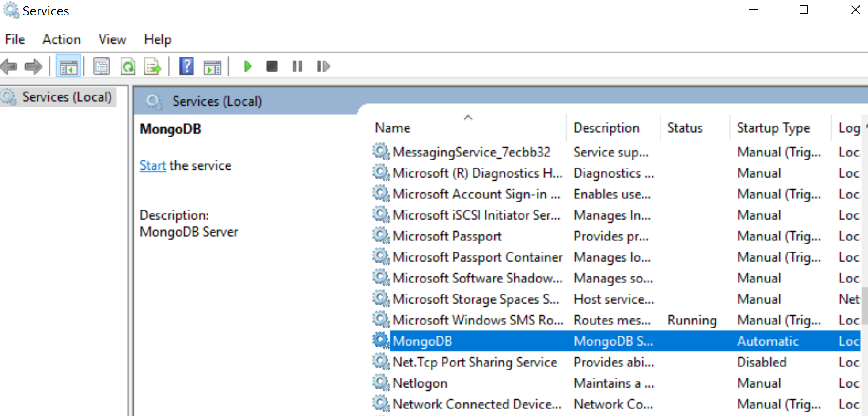The height and width of the screenshot is (416, 868).
Task: Click 'MongoDB S...' description cell
Action: coord(613,341)
